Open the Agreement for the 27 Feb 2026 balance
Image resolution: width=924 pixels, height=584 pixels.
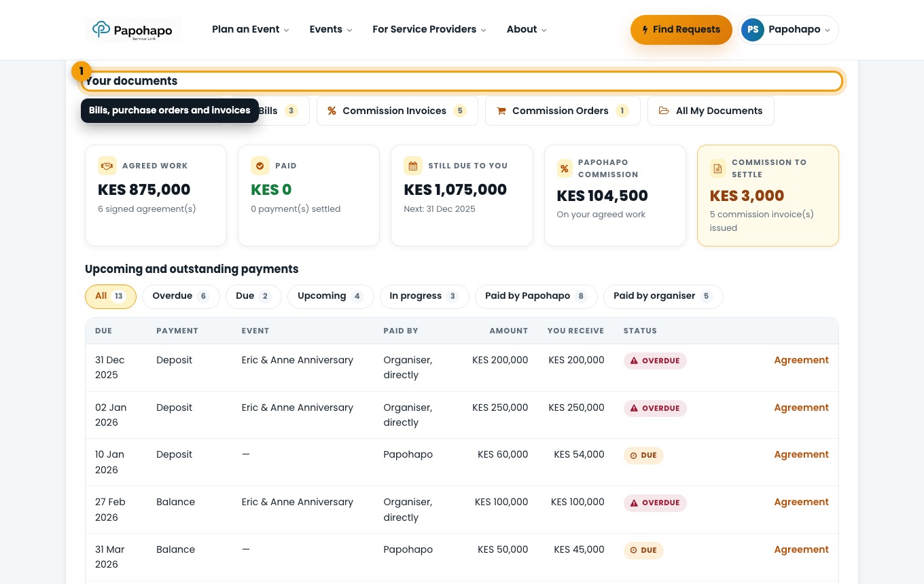pos(802,502)
